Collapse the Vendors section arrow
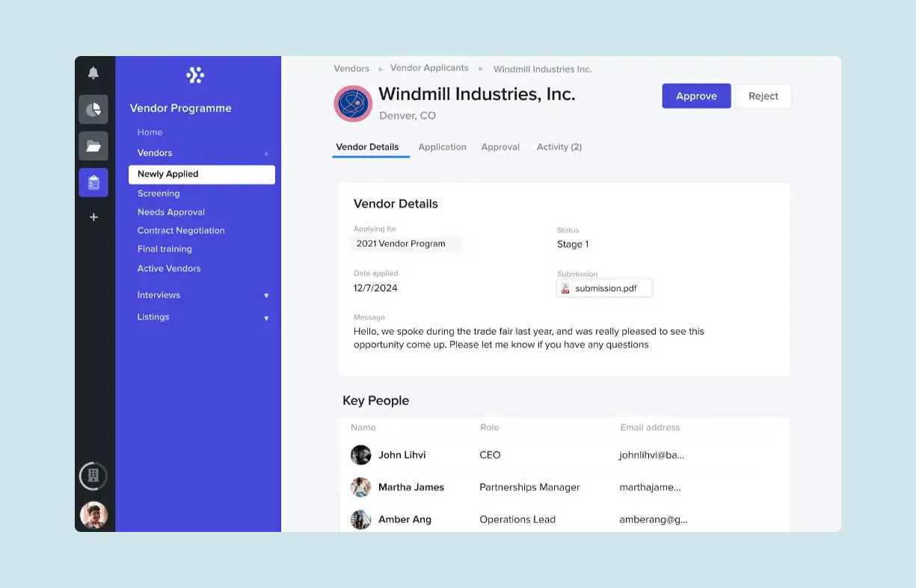This screenshot has height=588, width=916. coord(267,154)
